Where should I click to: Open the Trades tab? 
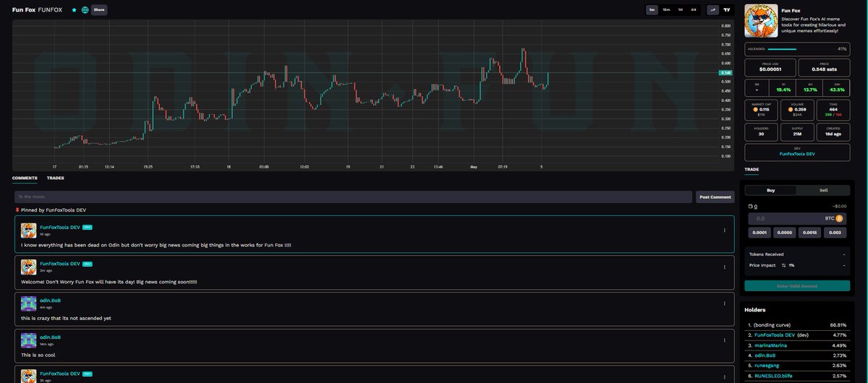[55, 178]
